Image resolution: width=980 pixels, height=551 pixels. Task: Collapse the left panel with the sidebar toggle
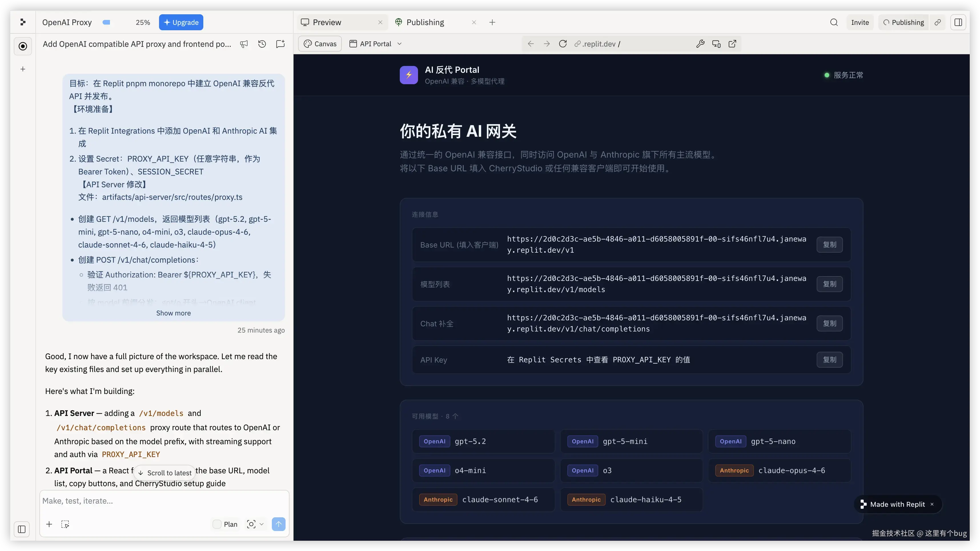[x=22, y=529]
